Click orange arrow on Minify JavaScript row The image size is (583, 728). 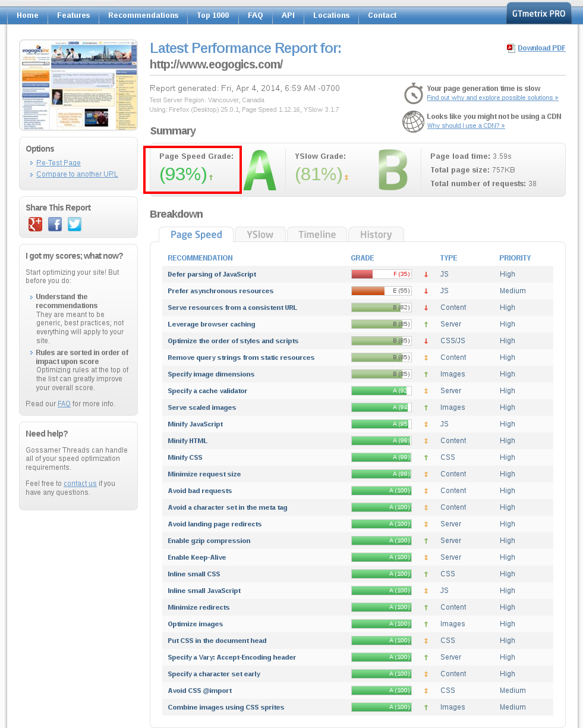pyautogui.click(x=426, y=425)
